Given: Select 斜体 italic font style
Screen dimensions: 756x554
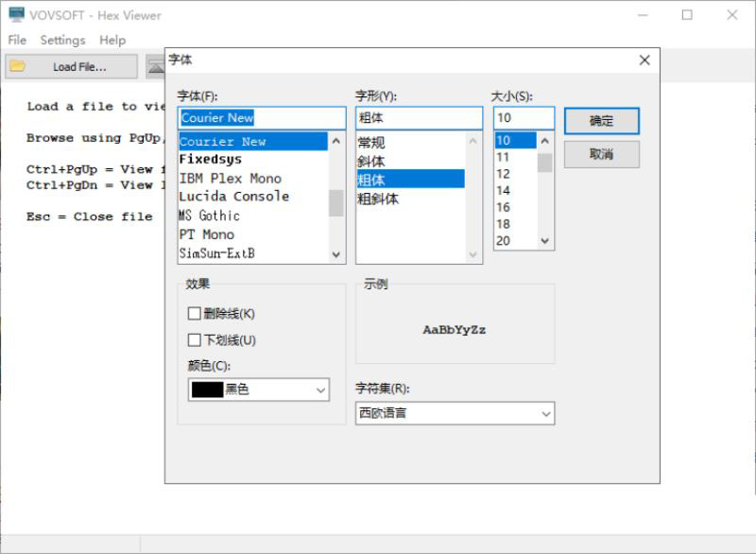Looking at the screenshot, I should coord(371,161).
